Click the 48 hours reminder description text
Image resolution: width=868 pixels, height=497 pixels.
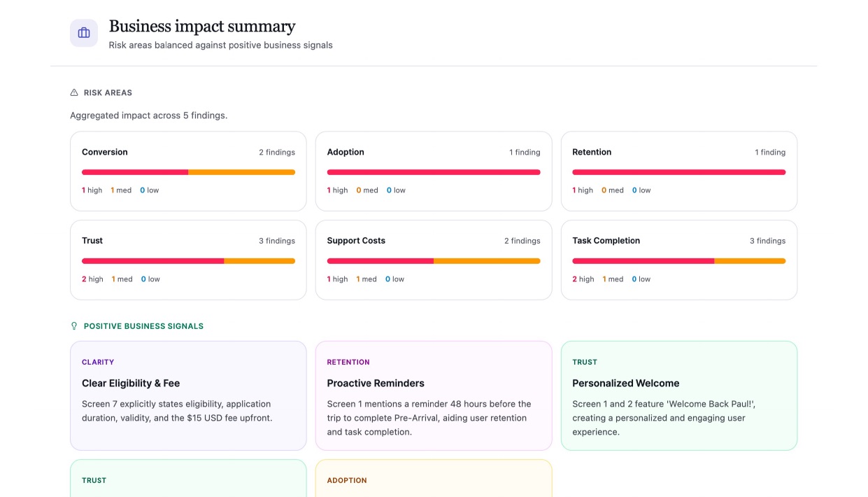[429, 418]
